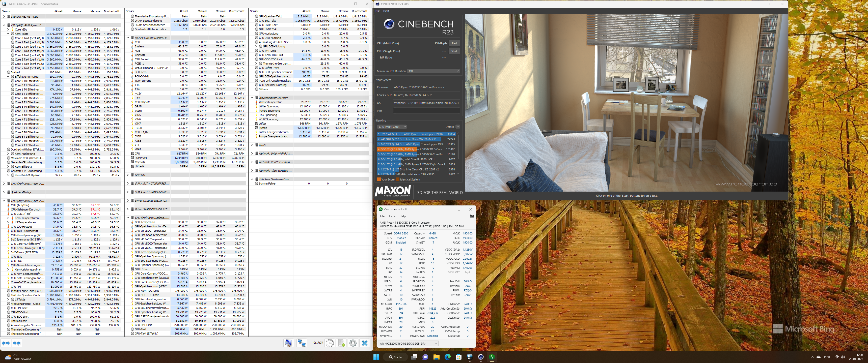Expand the NUC126 sensor group
Screen dimensions: 868x363
point(128,175)
